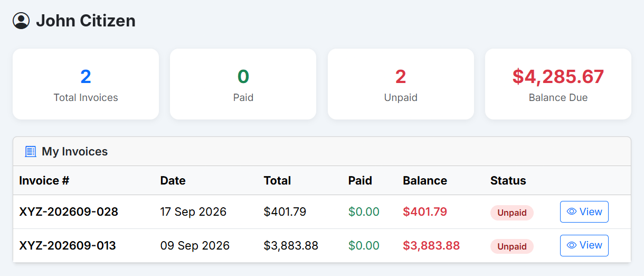Click the user profile icon beside John Citizen
The height and width of the screenshot is (276, 644).
[x=21, y=21]
